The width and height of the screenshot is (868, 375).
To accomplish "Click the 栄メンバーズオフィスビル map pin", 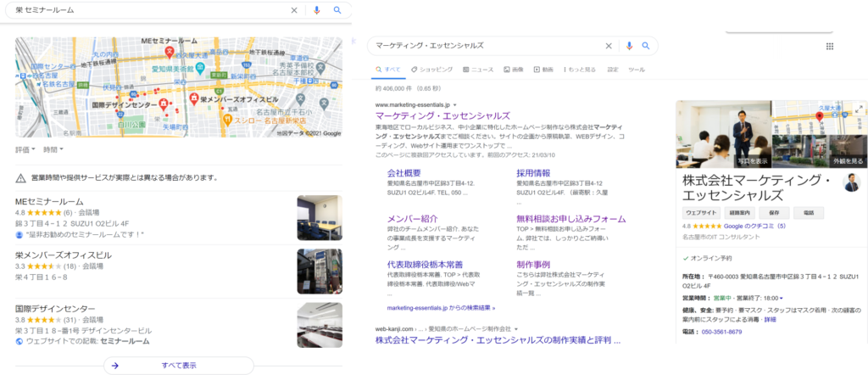I will [x=194, y=98].
